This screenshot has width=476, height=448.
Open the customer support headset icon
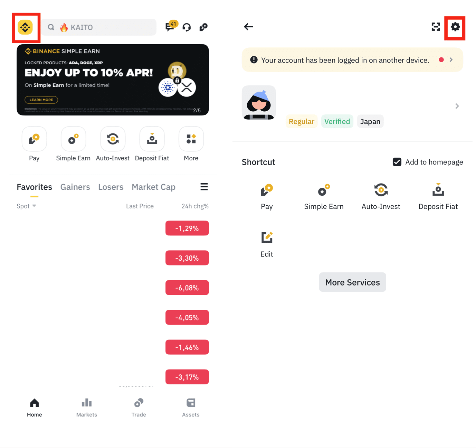[x=187, y=27]
